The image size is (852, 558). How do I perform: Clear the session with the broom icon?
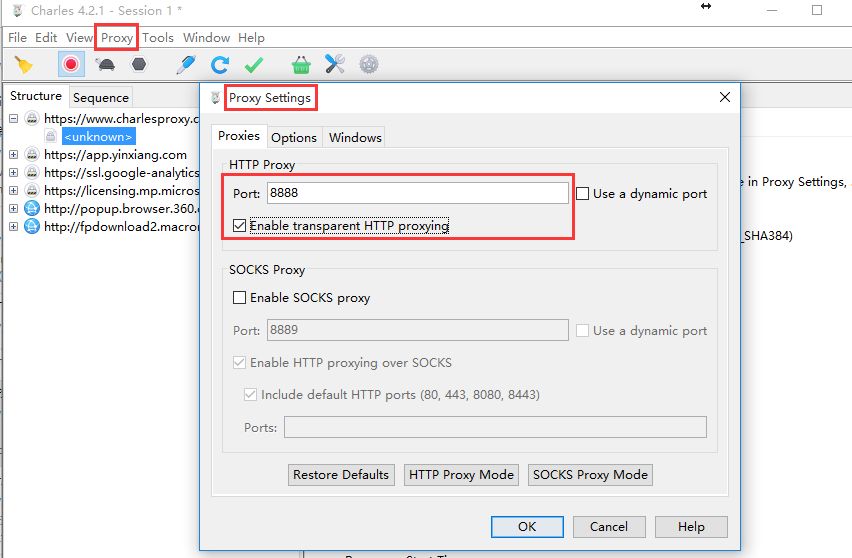point(23,65)
